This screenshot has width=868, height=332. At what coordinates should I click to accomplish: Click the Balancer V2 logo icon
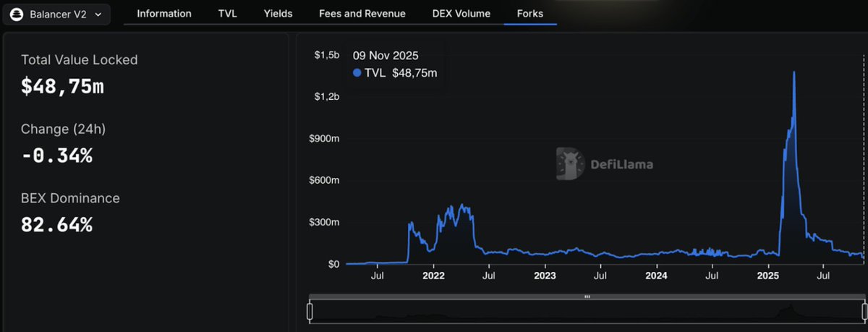coord(17,13)
